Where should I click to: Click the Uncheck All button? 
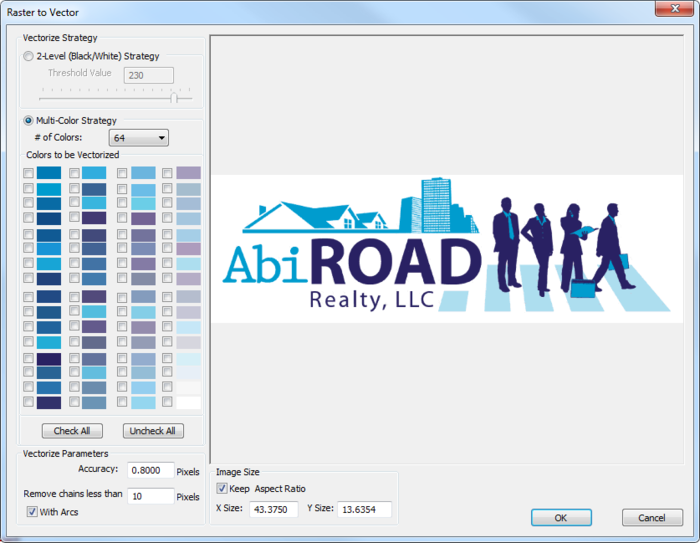tap(153, 431)
